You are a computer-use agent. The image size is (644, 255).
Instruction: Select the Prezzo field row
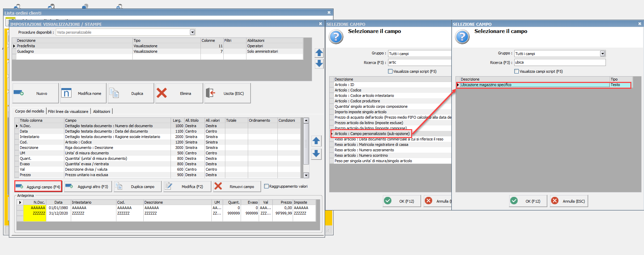tap(158, 175)
